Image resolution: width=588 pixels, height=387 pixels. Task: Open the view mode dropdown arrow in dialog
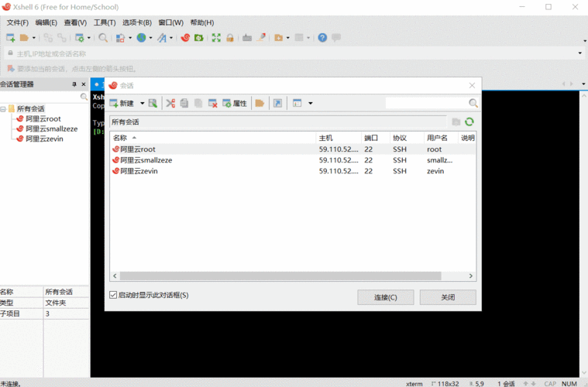coord(311,103)
